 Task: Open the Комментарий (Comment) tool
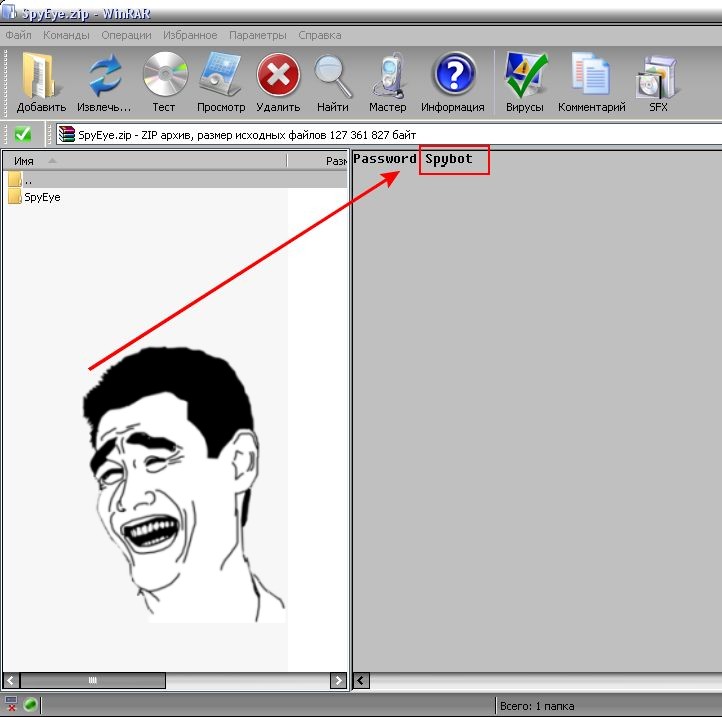[x=591, y=75]
